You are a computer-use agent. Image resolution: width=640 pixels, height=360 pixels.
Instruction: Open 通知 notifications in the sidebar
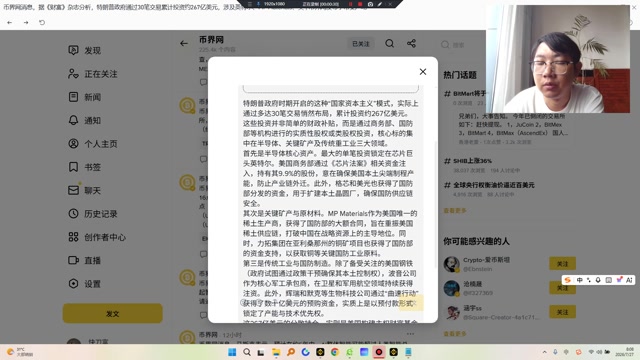click(x=84, y=120)
